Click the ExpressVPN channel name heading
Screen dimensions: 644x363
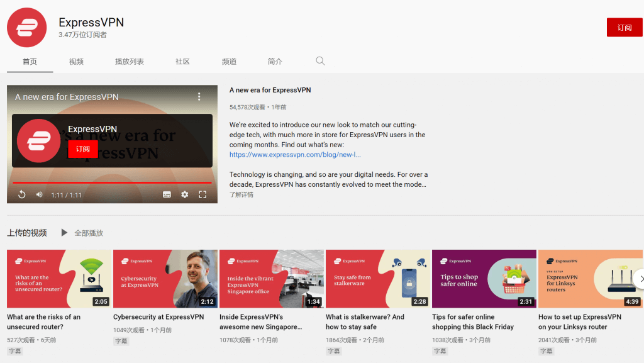click(x=91, y=22)
